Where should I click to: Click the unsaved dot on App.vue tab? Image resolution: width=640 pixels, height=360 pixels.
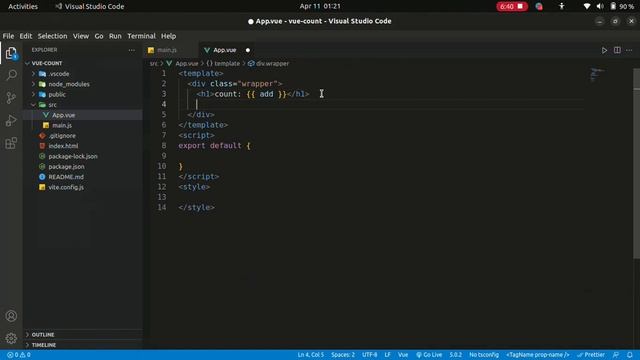(x=248, y=50)
